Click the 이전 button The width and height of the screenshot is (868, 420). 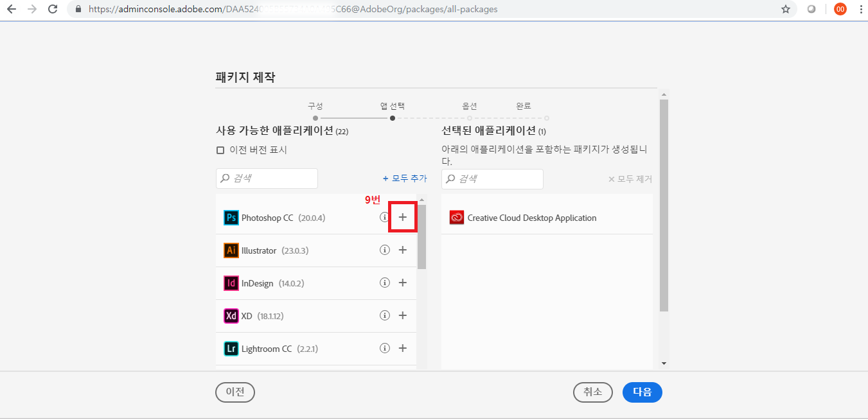coord(235,392)
